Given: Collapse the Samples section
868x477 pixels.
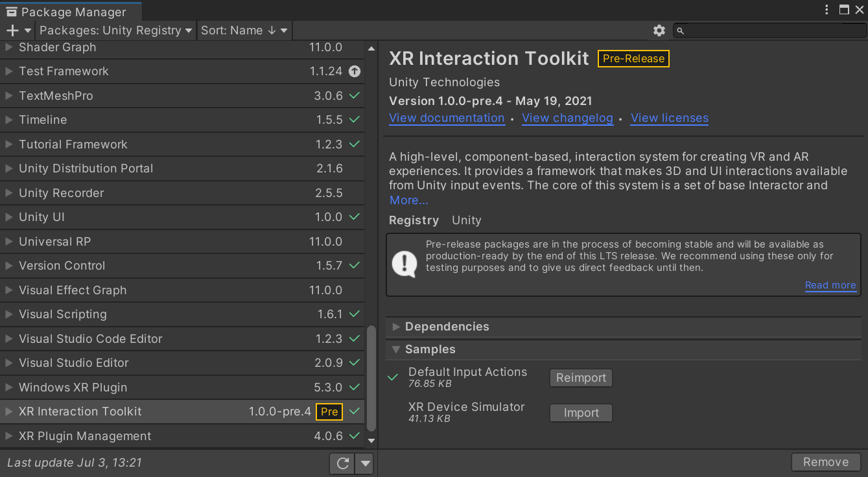Looking at the screenshot, I should click(396, 349).
